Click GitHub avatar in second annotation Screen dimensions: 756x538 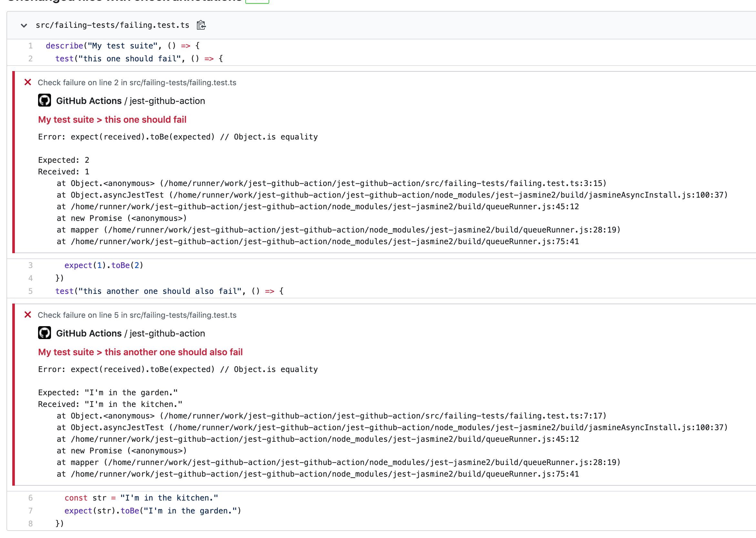(44, 333)
